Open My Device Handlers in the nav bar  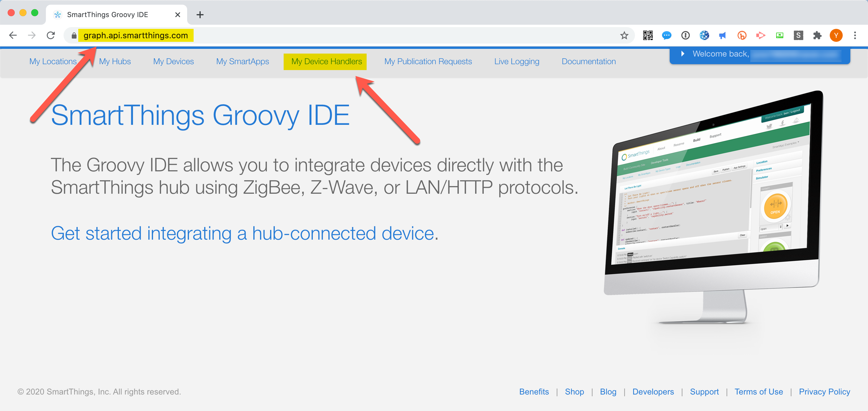[x=327, y=62]
